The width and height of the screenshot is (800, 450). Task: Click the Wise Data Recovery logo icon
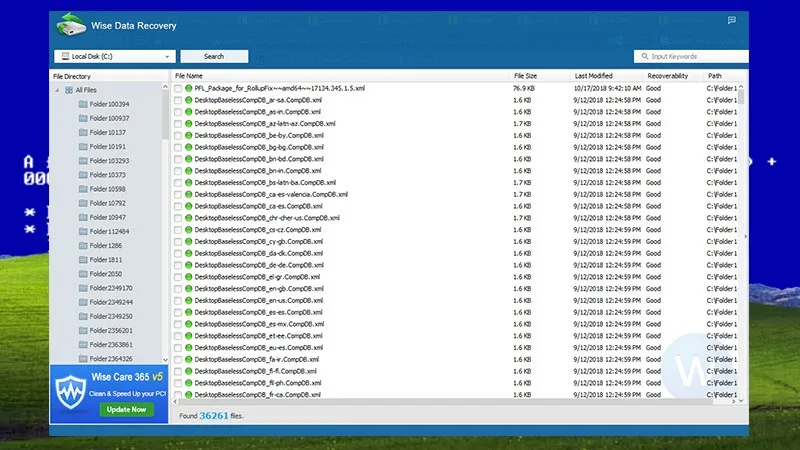(71, 24)
